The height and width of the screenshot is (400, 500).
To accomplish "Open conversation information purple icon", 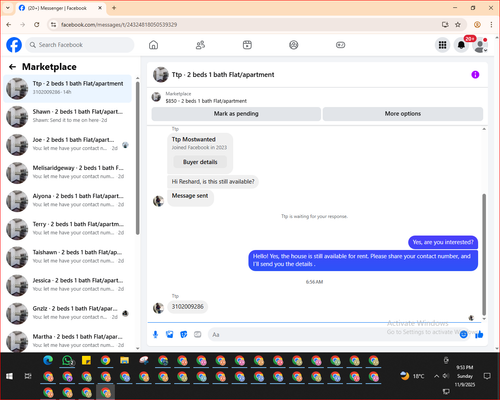I will (475, 75).
